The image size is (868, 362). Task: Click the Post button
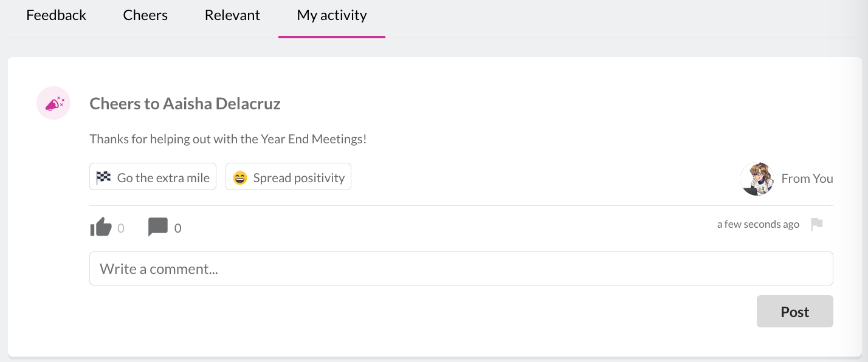click(794, 312)
